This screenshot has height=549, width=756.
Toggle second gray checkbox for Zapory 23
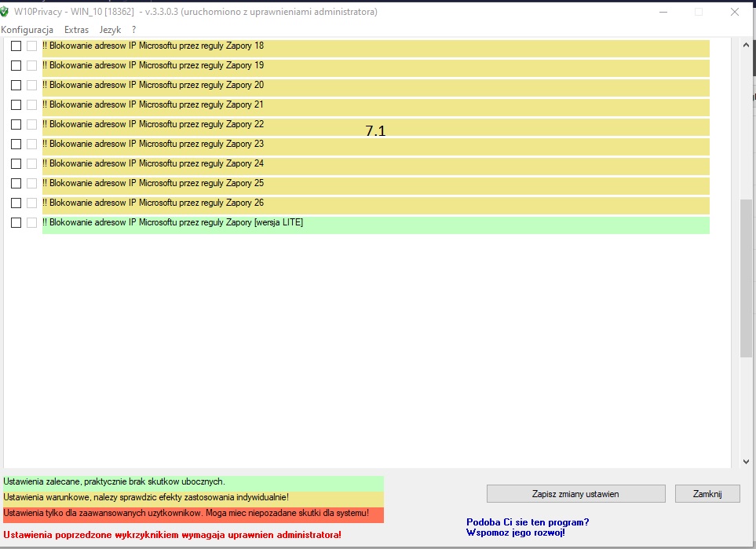[32, 145]
